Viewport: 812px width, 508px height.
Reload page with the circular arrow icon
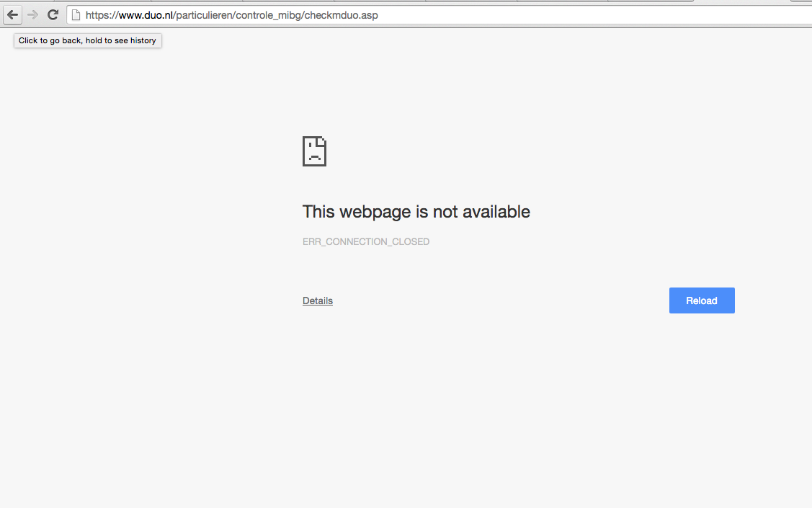[x=53, y=15]
